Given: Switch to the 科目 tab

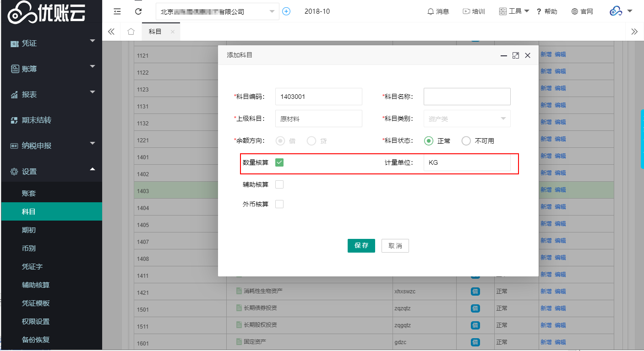Looking at the screenshot, I should [x=155, y=32].
